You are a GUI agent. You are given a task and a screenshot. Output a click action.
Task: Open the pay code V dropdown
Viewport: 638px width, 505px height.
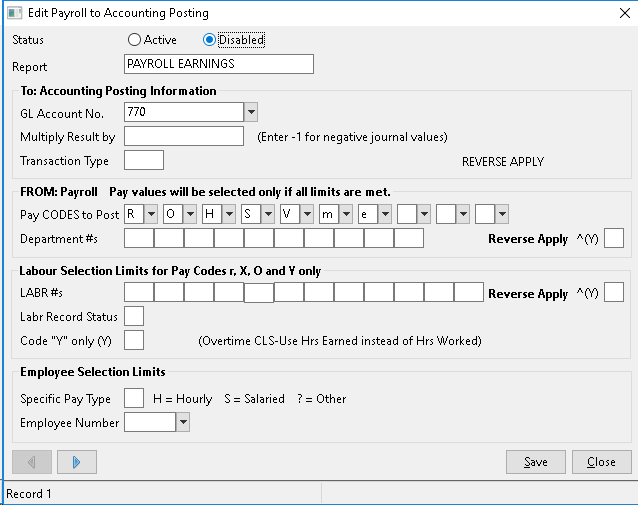(x=307, y=214)
